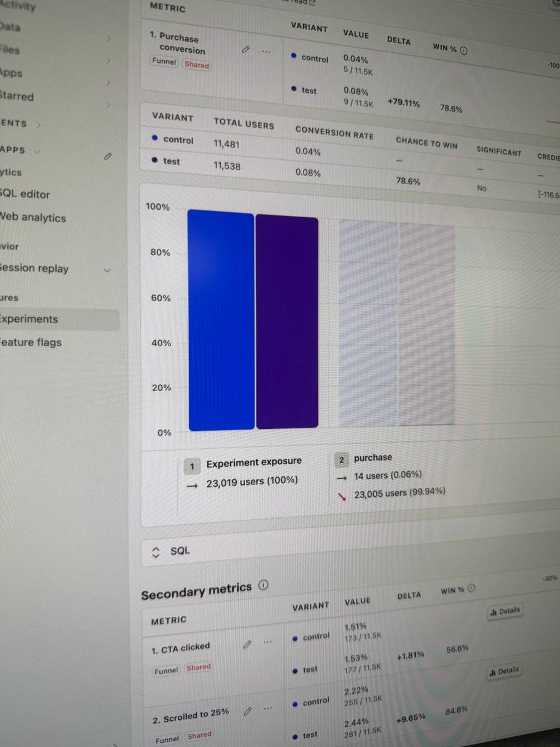Screen dimensions: 560x747
Task: Select the bright blue control funnel bar
Action: point(222,320)
